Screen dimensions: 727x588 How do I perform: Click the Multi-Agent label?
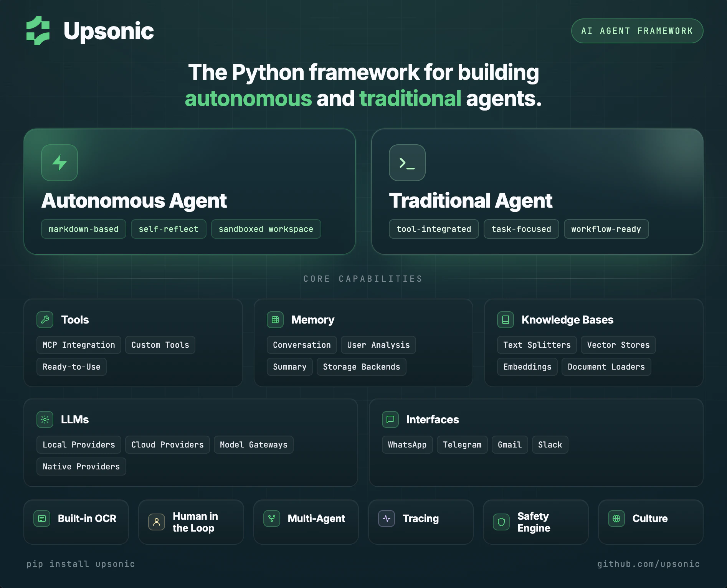316,519
